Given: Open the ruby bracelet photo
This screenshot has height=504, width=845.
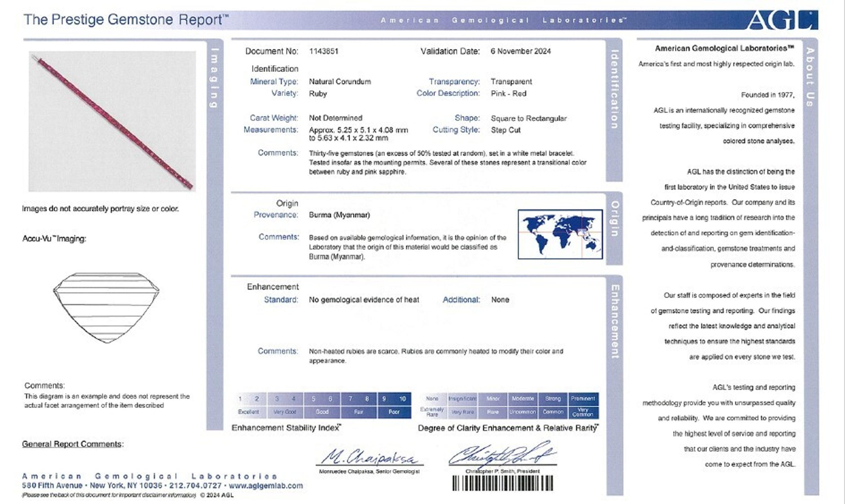Looking at the screenshot, I should pyautogui.click(x=112, y=121).
